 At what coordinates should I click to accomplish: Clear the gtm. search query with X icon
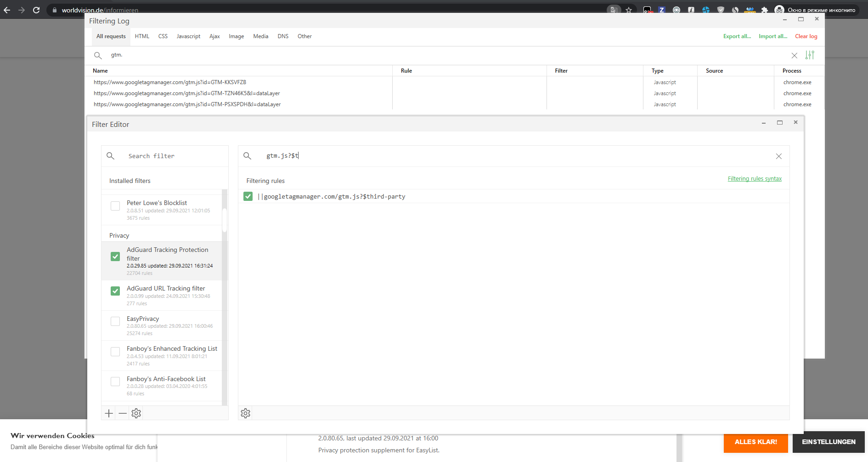[795, 55]
